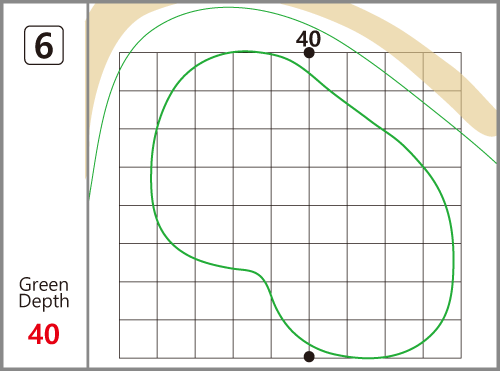The width and height of the screenshot is (500, 371).
Task: Click the red 40 depth value
Action: click(44, 334)
